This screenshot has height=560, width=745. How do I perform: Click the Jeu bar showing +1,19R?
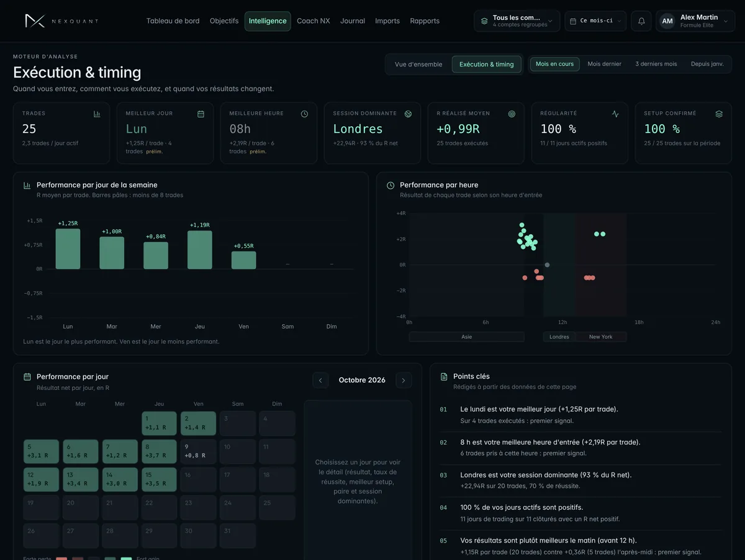[x=200, y=250]
